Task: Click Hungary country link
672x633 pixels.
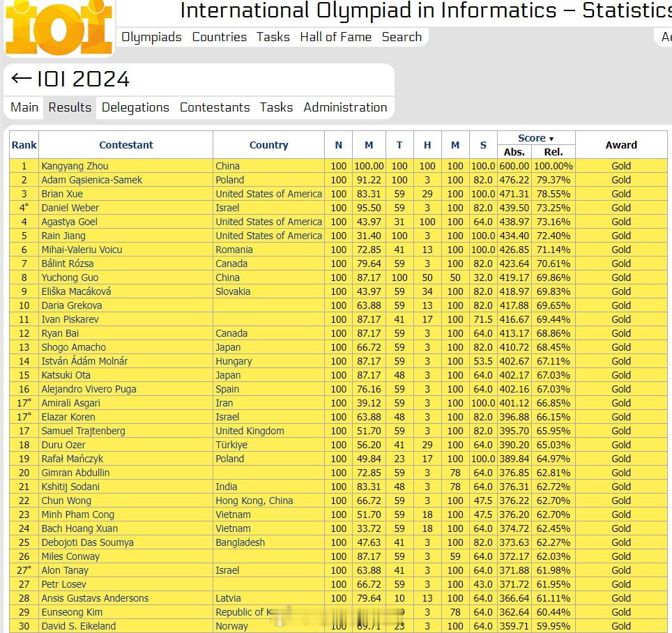Action: click(x=234, y=361)
